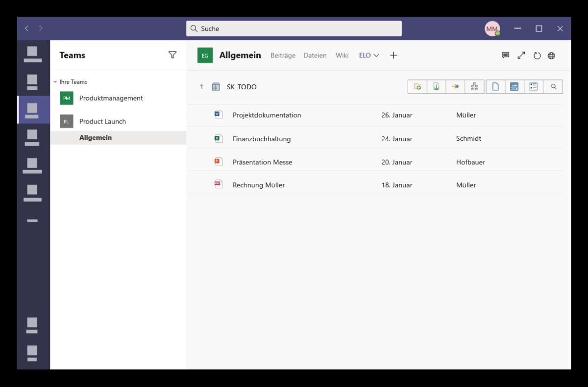Expand the tab with the diagonal arrows icon

pos(521,55)
